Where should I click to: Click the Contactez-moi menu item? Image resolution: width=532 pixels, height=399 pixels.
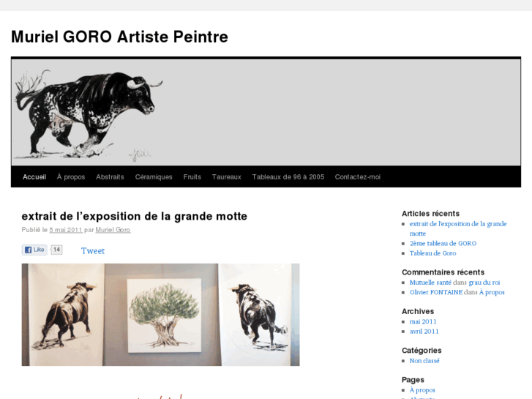358,177
